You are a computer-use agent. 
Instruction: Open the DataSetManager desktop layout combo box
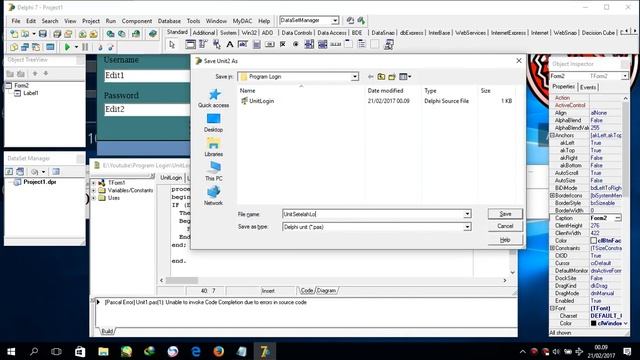pyautogui.click(x=309, y=20)
